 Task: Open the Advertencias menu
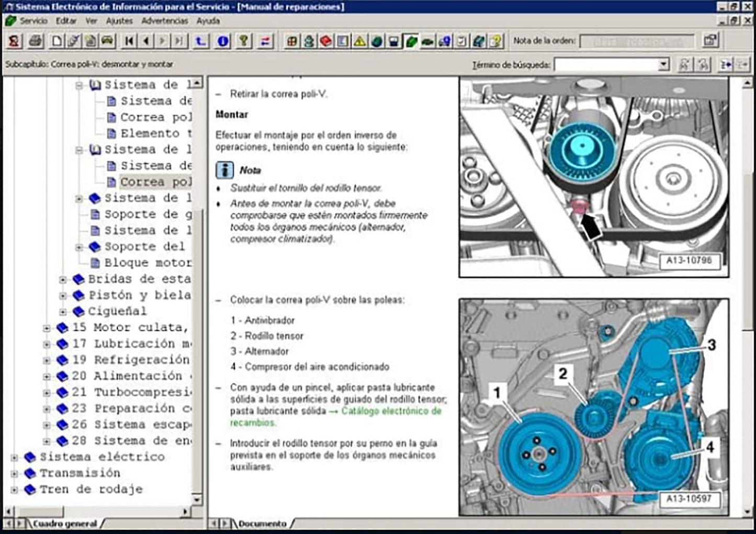164,21
